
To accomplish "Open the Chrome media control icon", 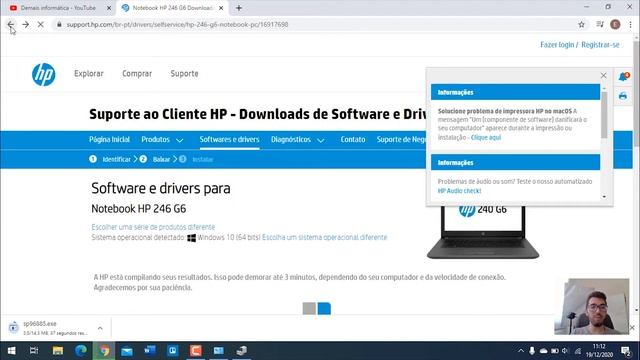I will coord(600,24).
